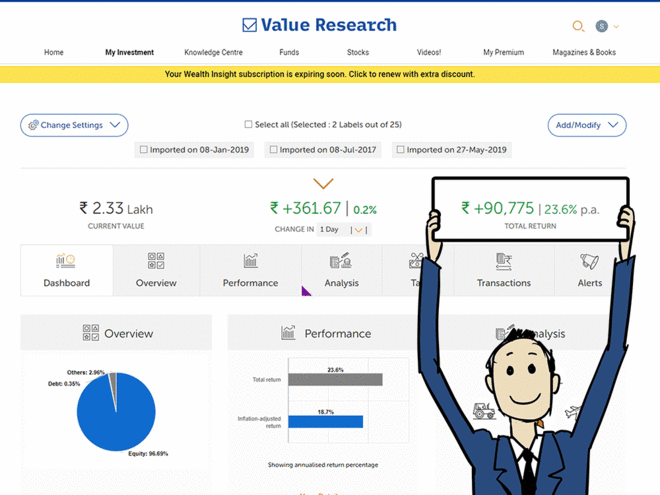
Task: Open the Knowledge Centre menu
Action: 211,52
